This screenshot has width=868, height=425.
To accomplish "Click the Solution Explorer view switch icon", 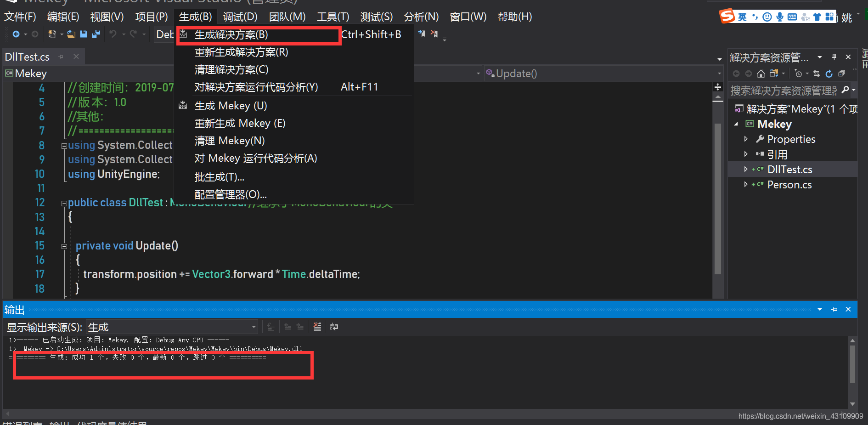I will click(774, 74).
